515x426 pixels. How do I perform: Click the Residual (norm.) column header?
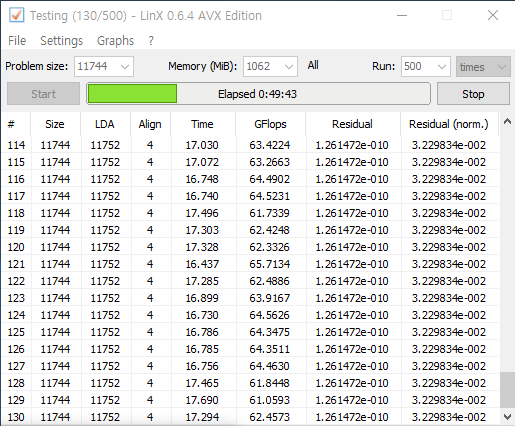[x=449, y=124]
